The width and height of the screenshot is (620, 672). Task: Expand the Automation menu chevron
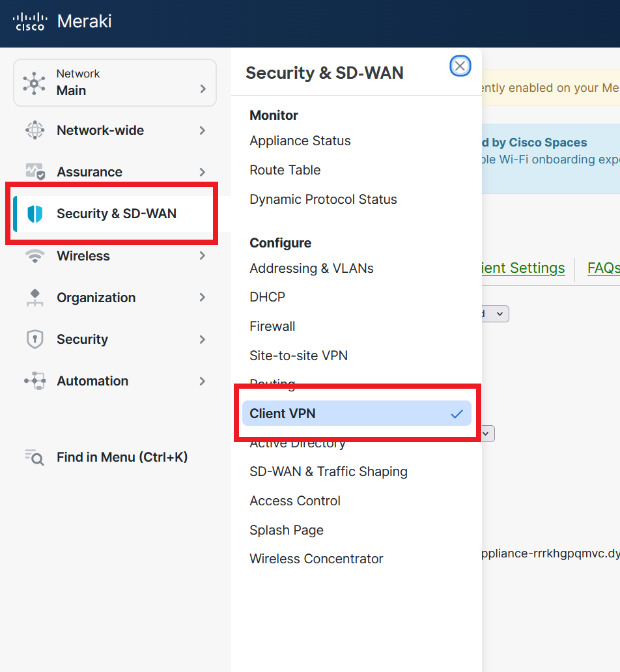coord(203,381)
